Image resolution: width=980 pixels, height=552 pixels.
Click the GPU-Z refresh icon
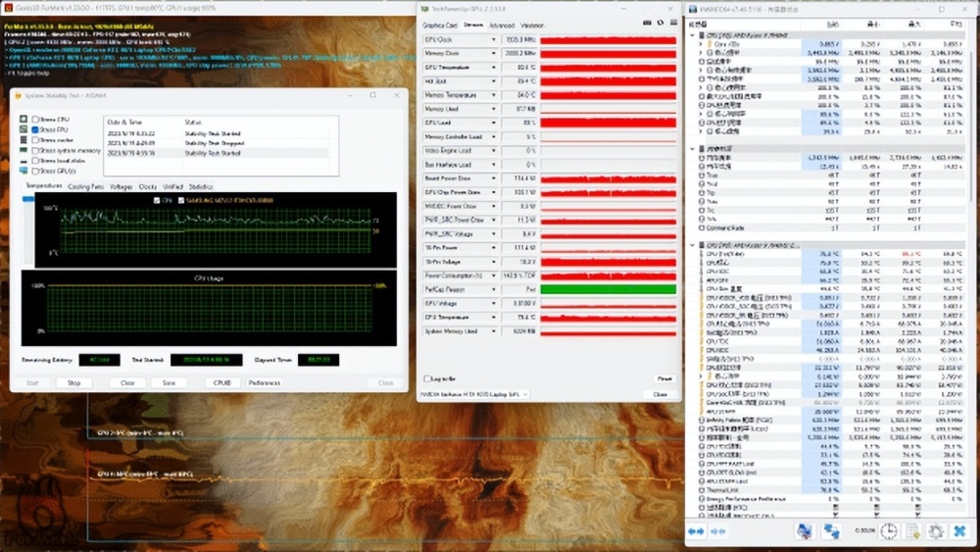660,24
